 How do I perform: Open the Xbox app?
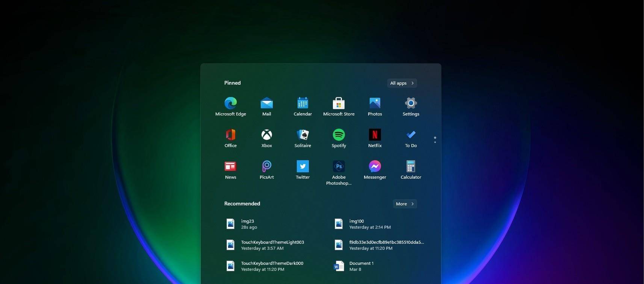pyautogui.click(x=267, y=138)
